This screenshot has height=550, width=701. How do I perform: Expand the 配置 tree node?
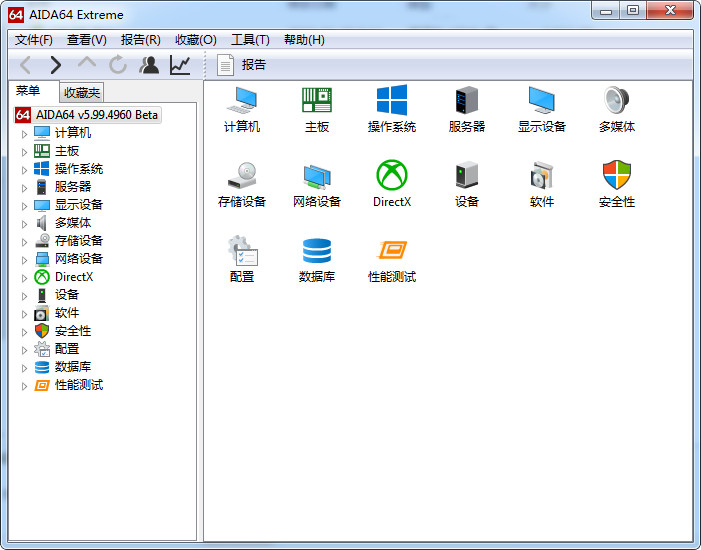(x=24, y=350)
